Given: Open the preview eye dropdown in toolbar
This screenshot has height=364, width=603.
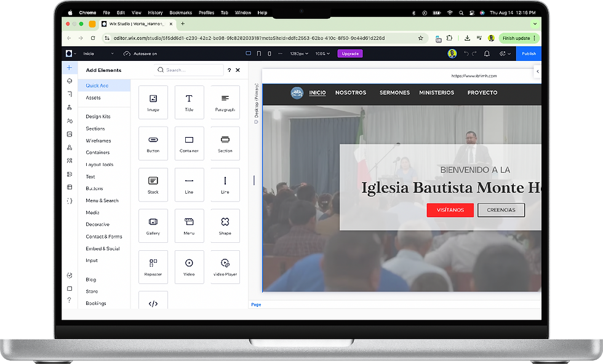Looking at the screenshot, I should point(505,53).
